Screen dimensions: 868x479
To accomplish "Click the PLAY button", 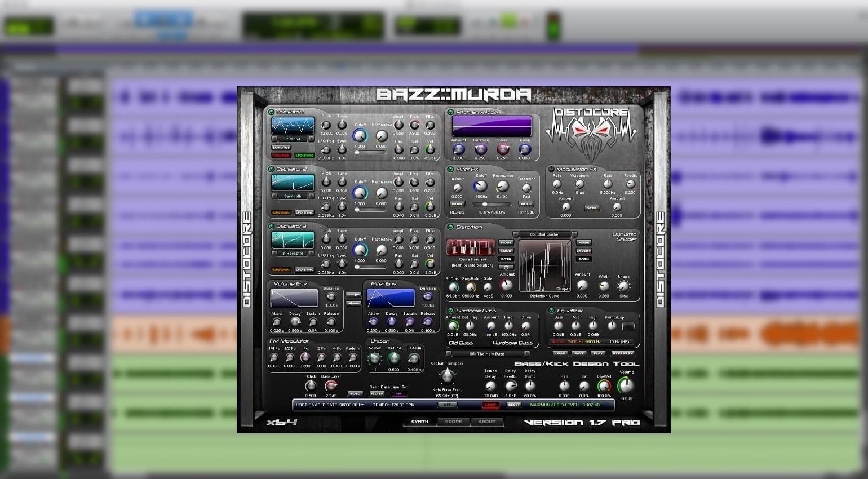I will 598,353.
